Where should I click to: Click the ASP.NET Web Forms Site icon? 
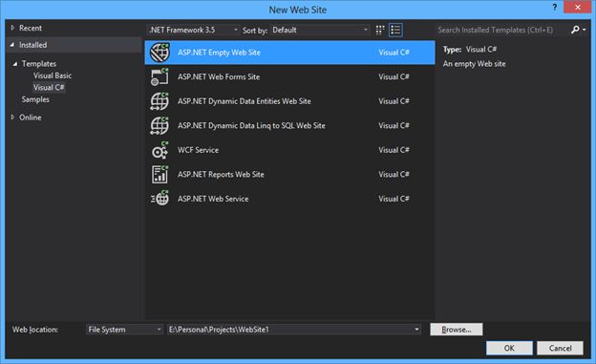pos(160,76)
